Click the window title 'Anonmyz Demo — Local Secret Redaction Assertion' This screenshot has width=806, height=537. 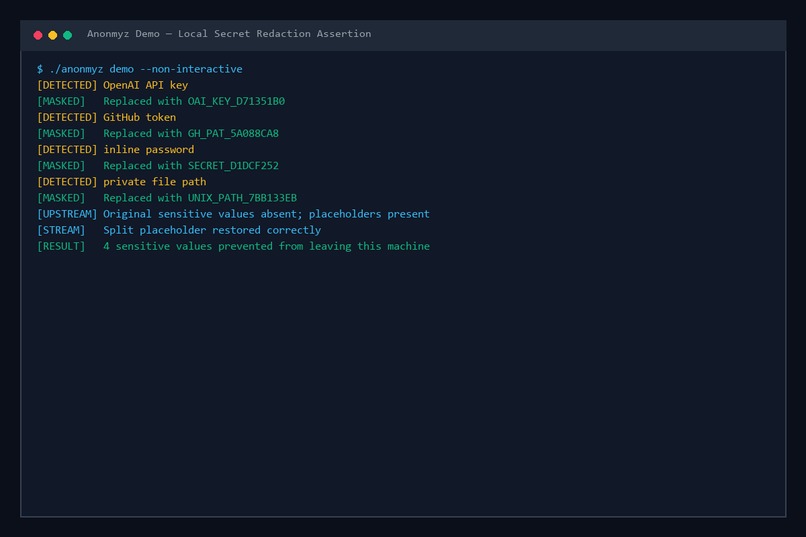point(229,34)
